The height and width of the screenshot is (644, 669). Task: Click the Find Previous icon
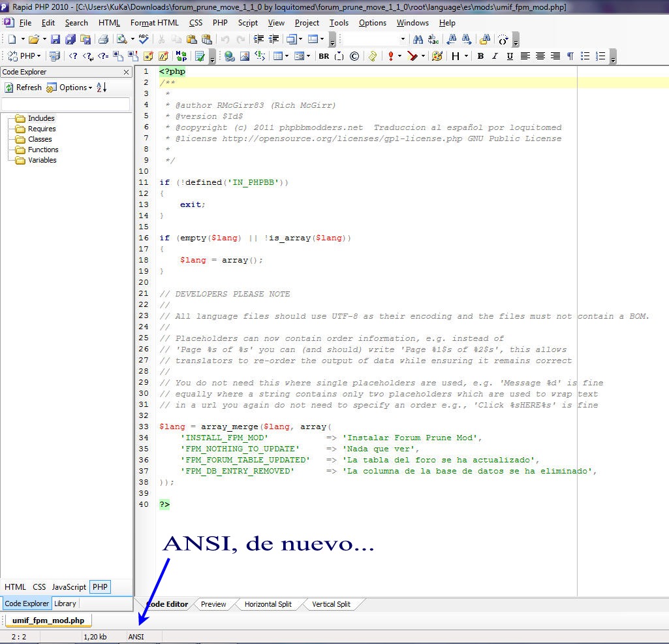[452, 39]
